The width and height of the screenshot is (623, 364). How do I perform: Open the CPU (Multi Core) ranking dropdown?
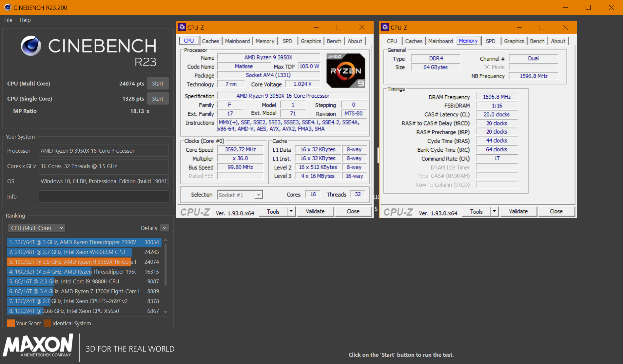click(36, 228)
